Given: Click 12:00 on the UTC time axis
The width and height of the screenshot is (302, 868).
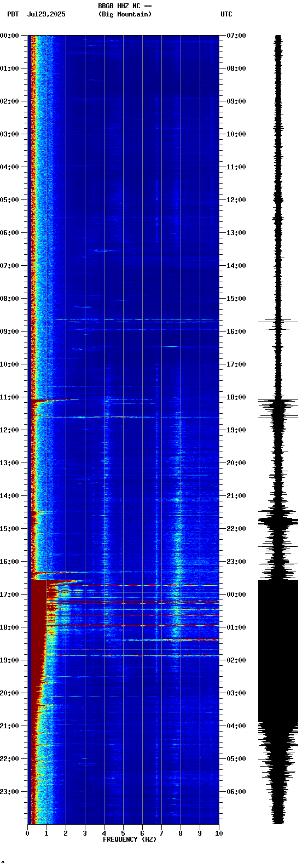Looking at the screenshot, I should pos(236,200).
